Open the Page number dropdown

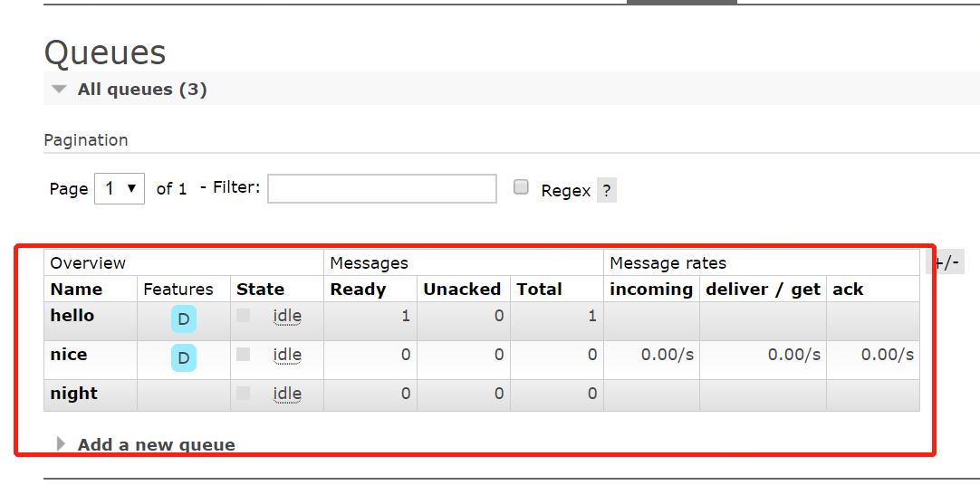[120, 189]
